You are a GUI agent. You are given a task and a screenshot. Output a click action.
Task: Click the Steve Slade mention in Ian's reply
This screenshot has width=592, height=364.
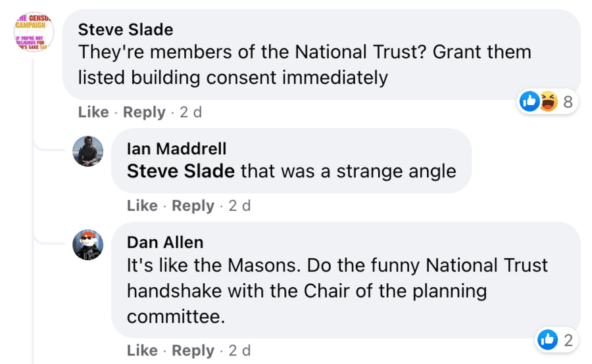180,171
